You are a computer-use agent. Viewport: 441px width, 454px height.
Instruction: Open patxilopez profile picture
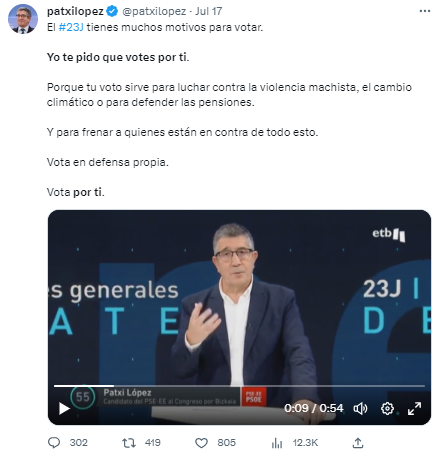tap(23, 19)
